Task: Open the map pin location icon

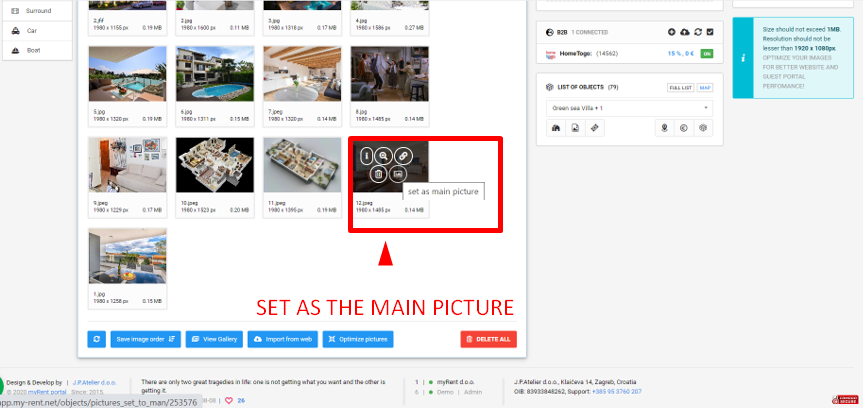Action: click(x=665, y=128)
